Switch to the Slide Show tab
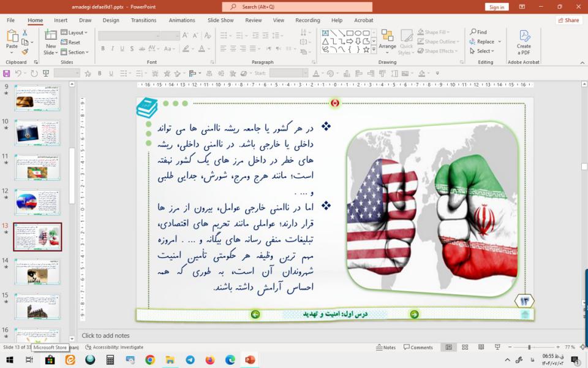The image size is (588, 368). [221, 20]
